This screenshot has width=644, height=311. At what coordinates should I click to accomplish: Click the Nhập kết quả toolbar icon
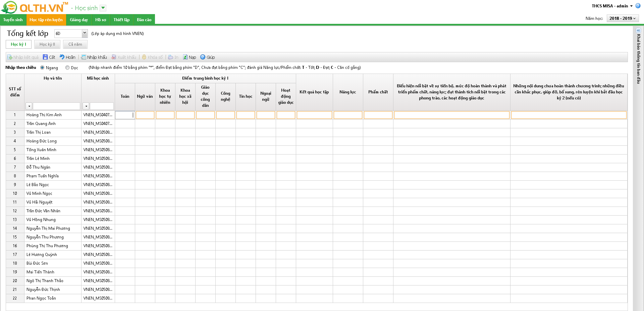(x=10, y=57)
